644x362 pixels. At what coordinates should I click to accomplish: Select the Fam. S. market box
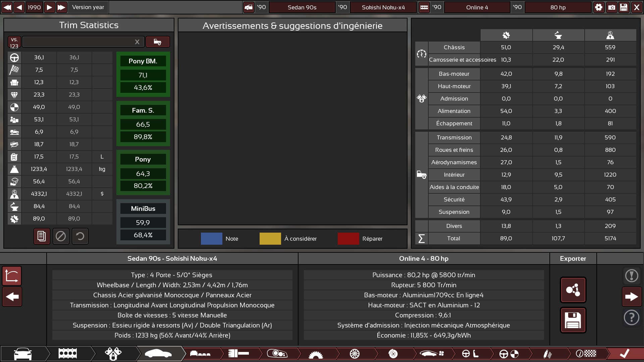click(x=143, y=124)
